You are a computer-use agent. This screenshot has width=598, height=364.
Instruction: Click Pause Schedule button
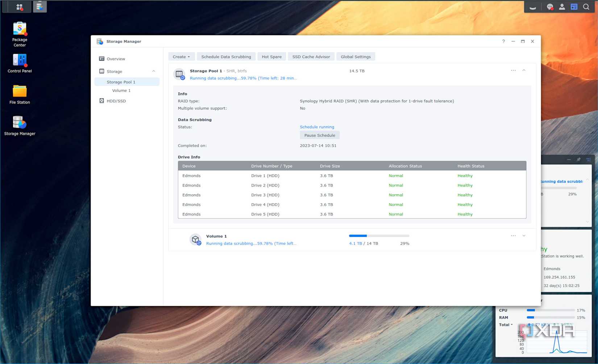(320, 135)
